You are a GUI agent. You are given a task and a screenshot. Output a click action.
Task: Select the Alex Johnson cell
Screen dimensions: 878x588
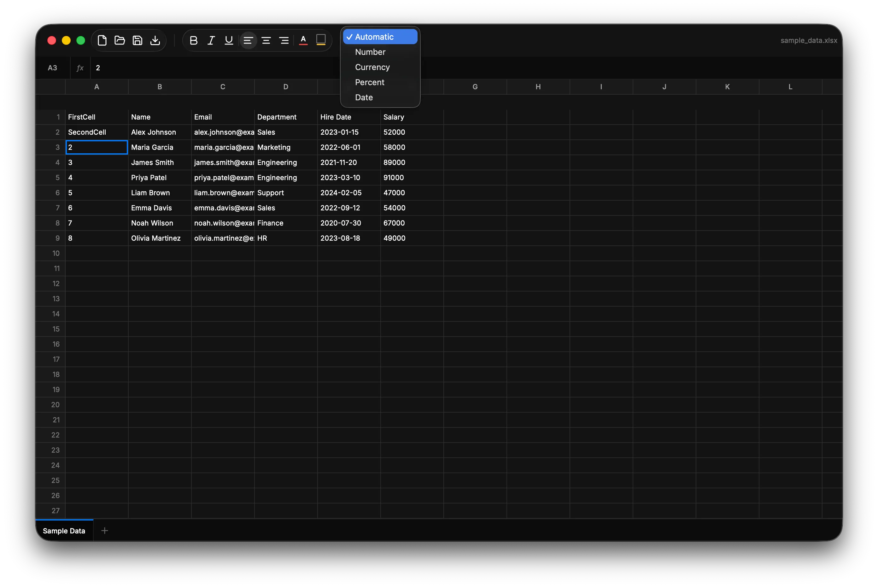tap(160, 132)
